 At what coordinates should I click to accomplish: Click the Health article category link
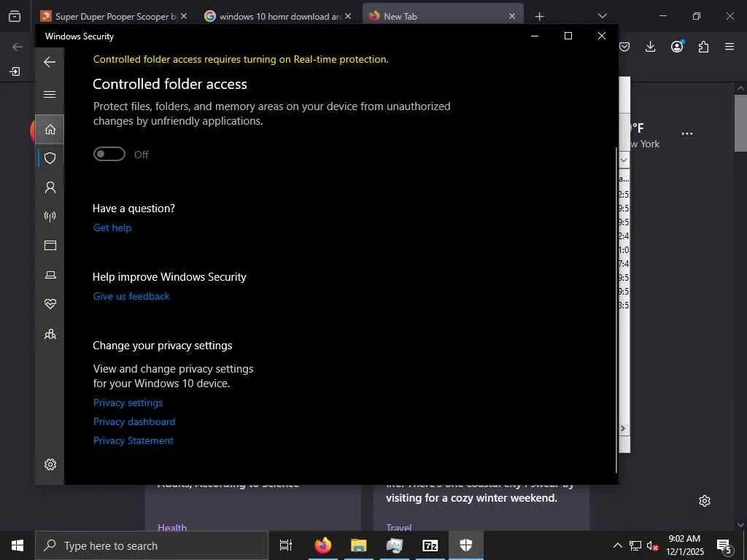pyautogui.click(x=172, y=527)
